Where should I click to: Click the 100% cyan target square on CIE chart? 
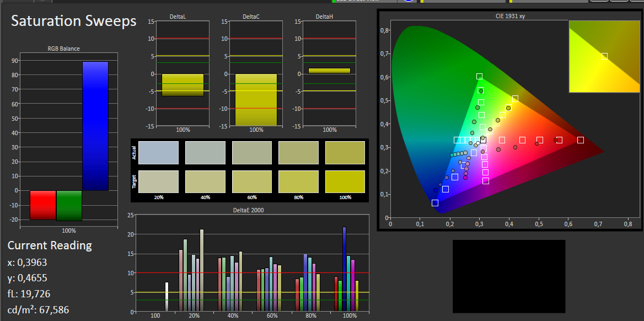pos(457,140)
